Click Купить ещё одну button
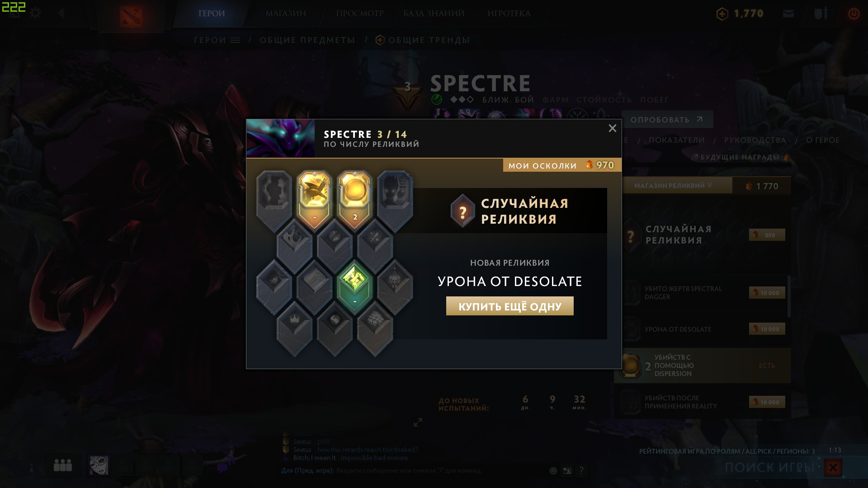Image resolution: width=868 pixels, height=488 pixels. 509,306
